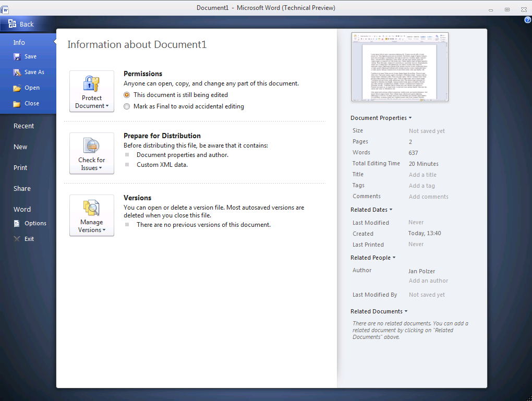This screenshot has height=401, width=532.
Task: Click the blue Help question mark icon
Action: pos(528,20)
